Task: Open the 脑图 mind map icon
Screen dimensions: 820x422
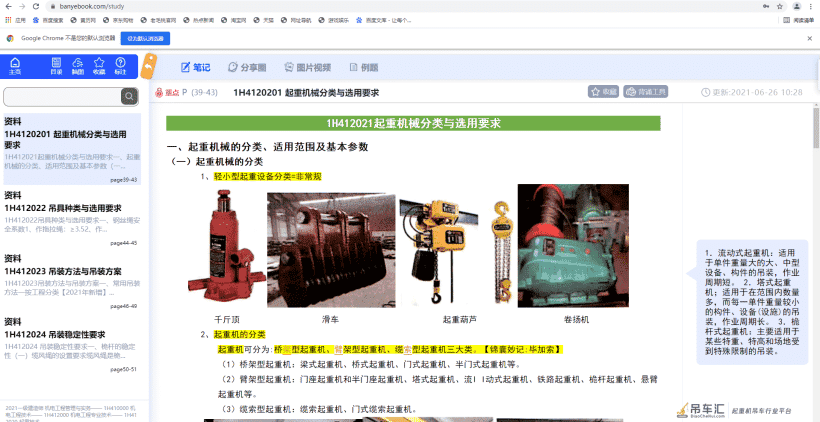Action: [x=77, y=66]
